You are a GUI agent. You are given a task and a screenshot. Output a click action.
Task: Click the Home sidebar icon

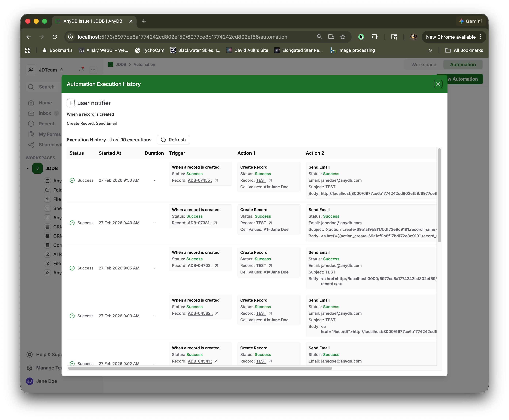click(x=31, y=103)
